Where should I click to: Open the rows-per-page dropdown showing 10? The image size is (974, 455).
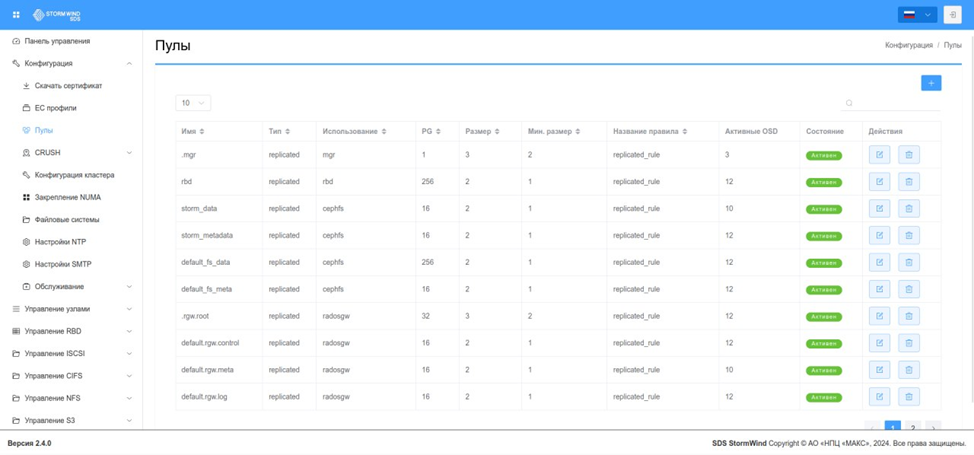tap(193, 103)
